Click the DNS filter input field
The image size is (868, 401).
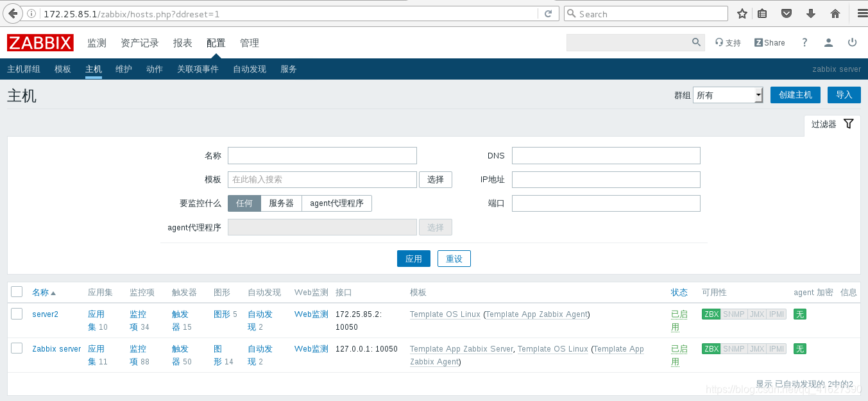click(606, 155)
